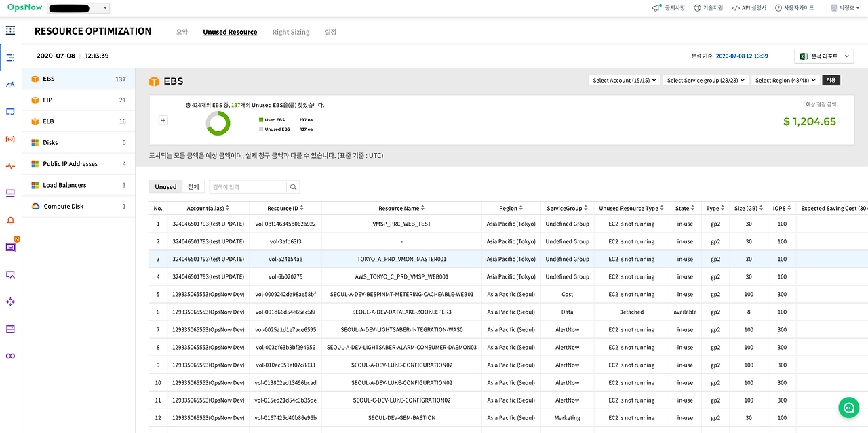Open the gauge dashboard icon in sidebar
The height and width of the screenshot is (433, 868).
pos(10,85)
